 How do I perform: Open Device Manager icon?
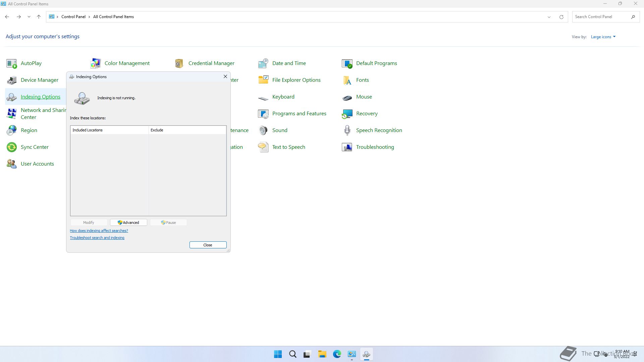pyautogui.click(x=12, y=80)
